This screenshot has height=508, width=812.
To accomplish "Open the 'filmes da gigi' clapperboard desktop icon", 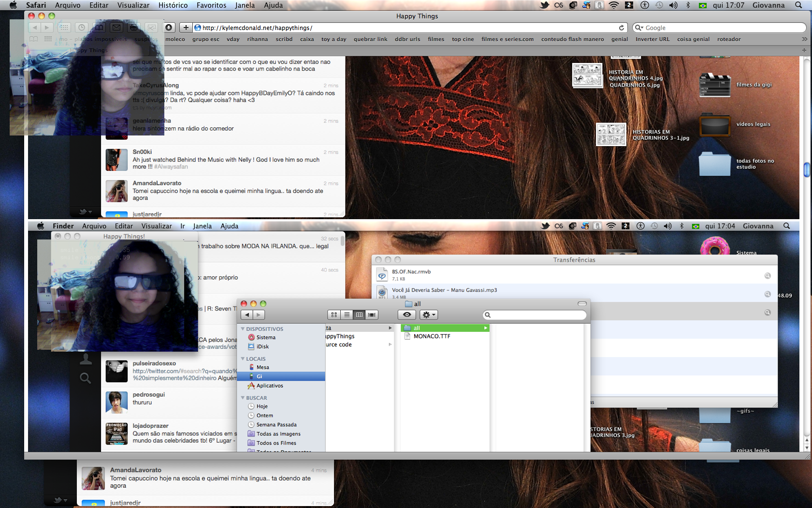I will tap(715, 85).
